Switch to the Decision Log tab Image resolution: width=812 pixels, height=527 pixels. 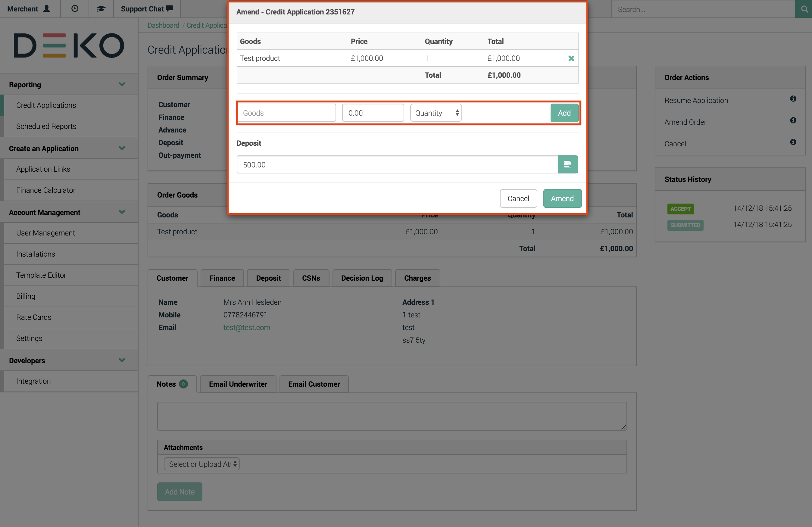tap(362, 278)
